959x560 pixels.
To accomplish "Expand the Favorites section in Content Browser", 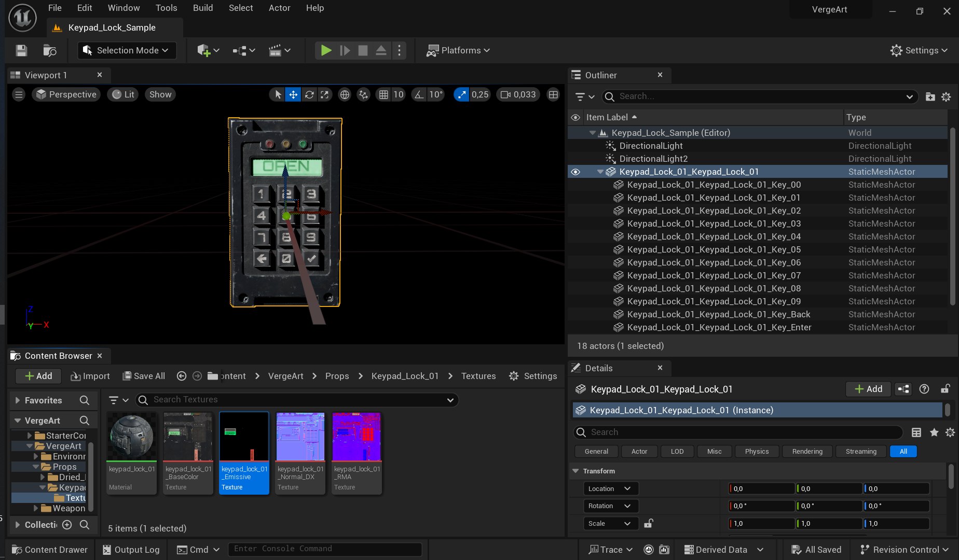I will [x=18, y=400].
